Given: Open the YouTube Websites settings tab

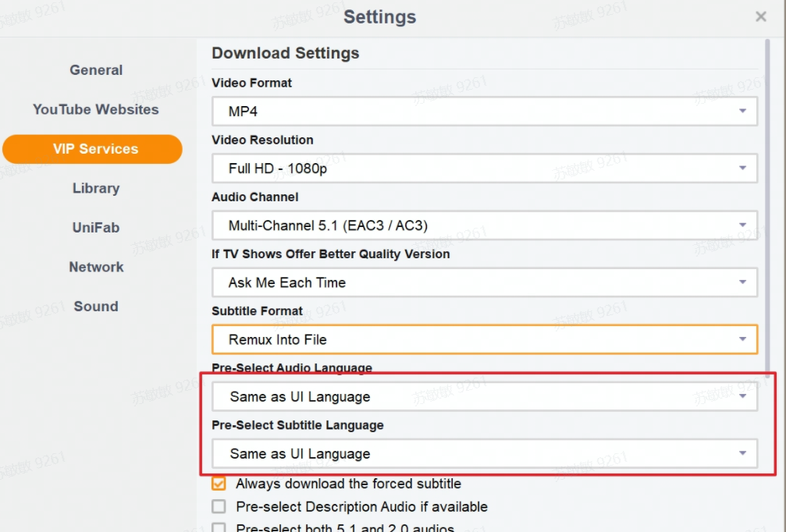Looking at the screenshot, I should point(96,110).
